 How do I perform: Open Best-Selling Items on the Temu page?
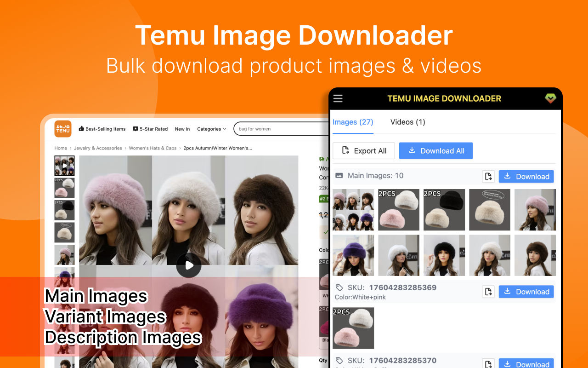click(102, 129)
